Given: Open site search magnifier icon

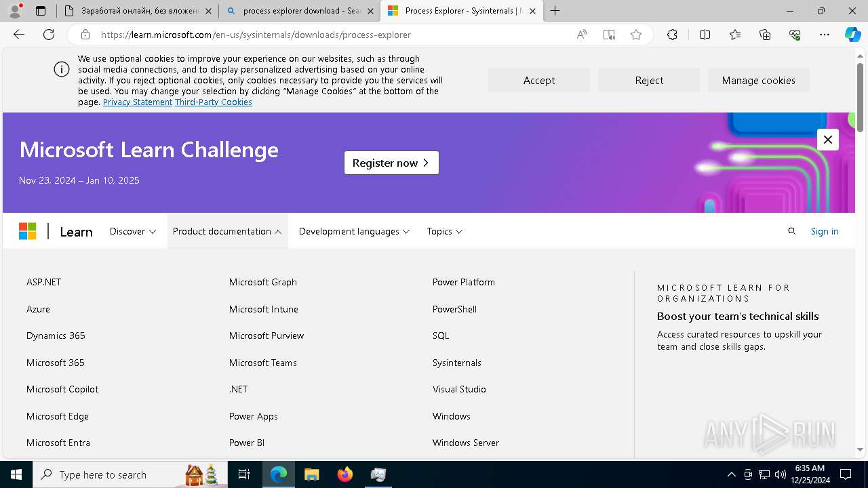Looking at the screenshot, I should tap(791, 231).
